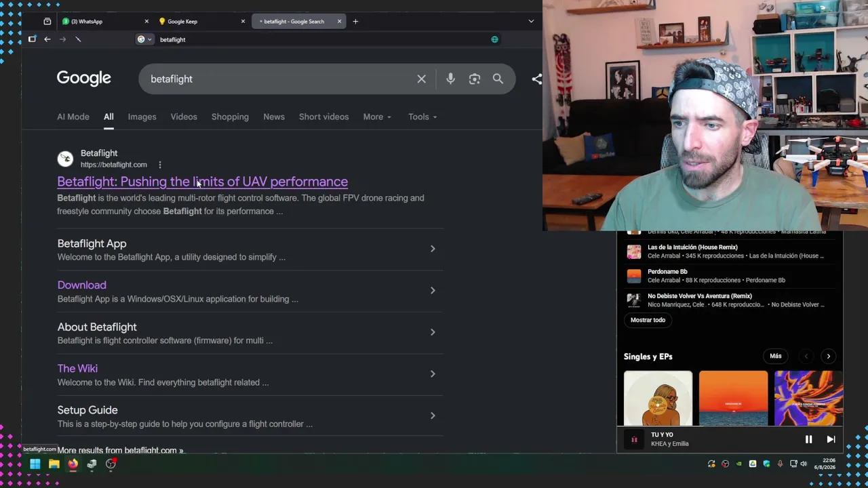Open the Download sitelink

pyautogui.click(x=81, y=285)
